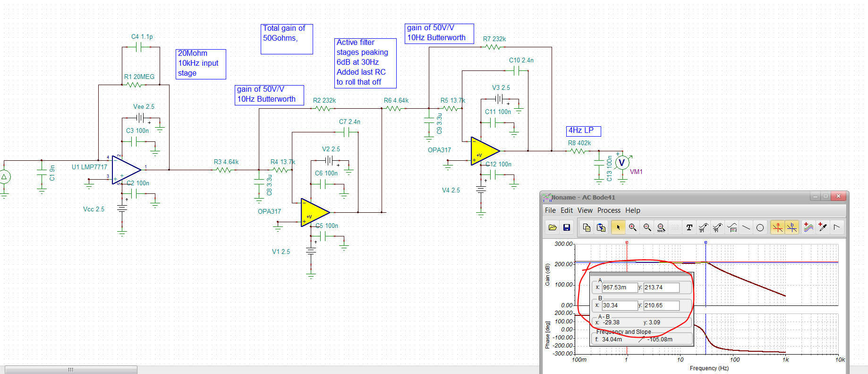Viewport: 868px width, 374px height.
Task: Click the blue cursor B marker handle
Action: click(706, 242)
